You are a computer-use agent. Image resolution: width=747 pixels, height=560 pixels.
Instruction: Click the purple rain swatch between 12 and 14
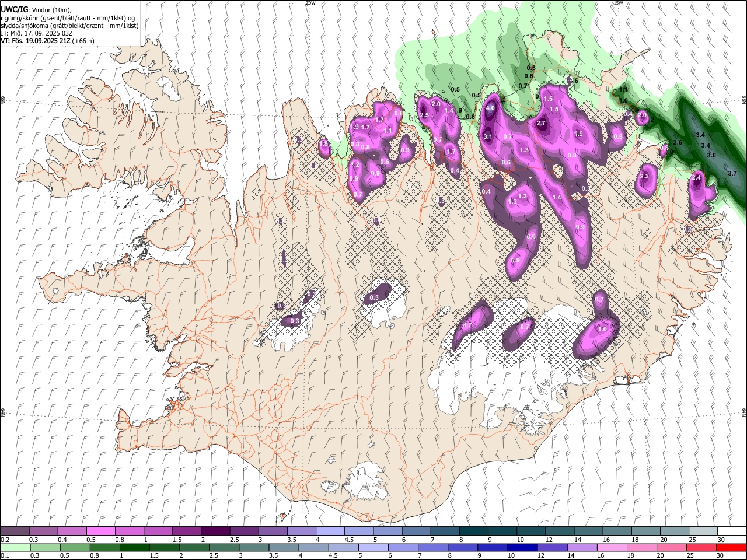tap(552, 547)
